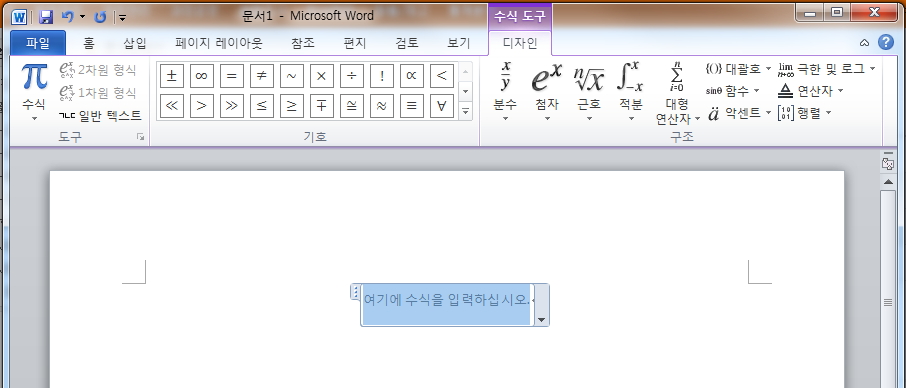Open the equation options dropdown arrow
906x388 pixels.
(x=541, y=319)
